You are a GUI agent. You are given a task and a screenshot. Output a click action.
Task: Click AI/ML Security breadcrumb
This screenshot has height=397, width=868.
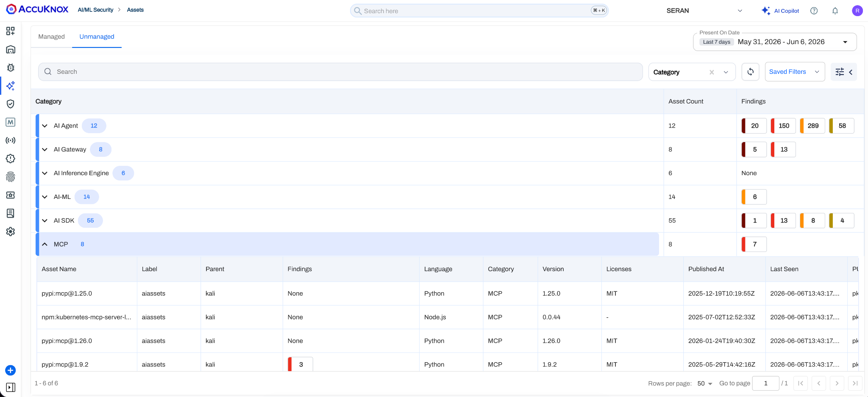tap(95, 10)
